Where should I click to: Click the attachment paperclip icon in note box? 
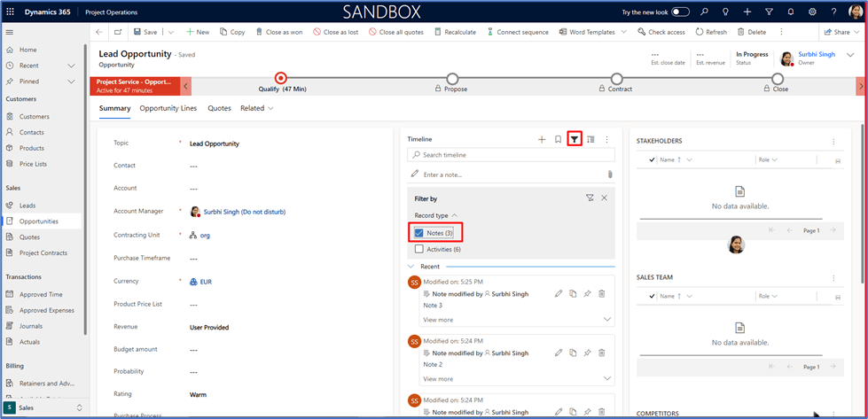609,175
